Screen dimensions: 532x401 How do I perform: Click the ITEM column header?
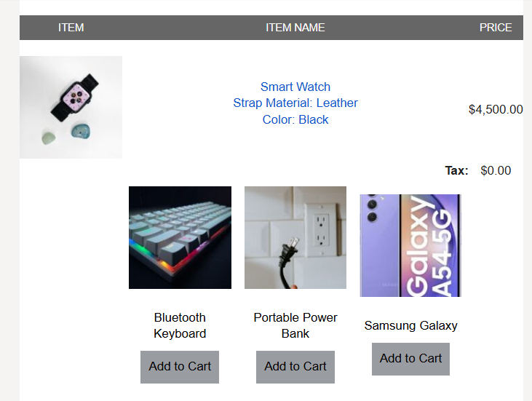click(x=71, y=28)
